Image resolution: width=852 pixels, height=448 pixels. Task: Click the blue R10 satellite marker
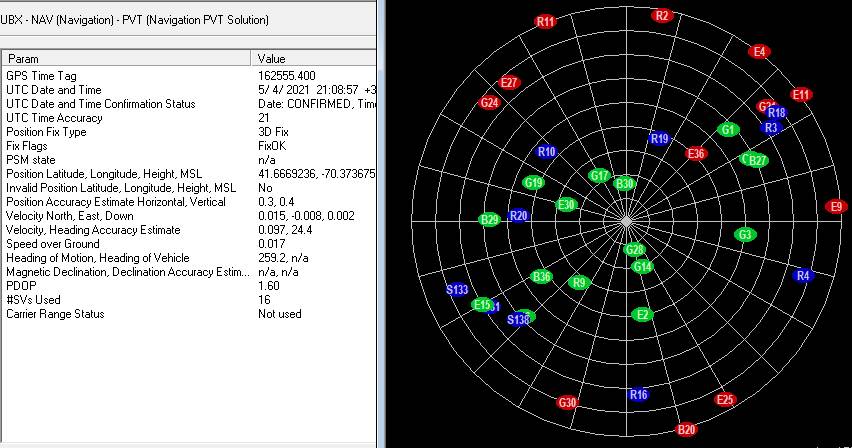pyautogui.click(x=546, y=152)
